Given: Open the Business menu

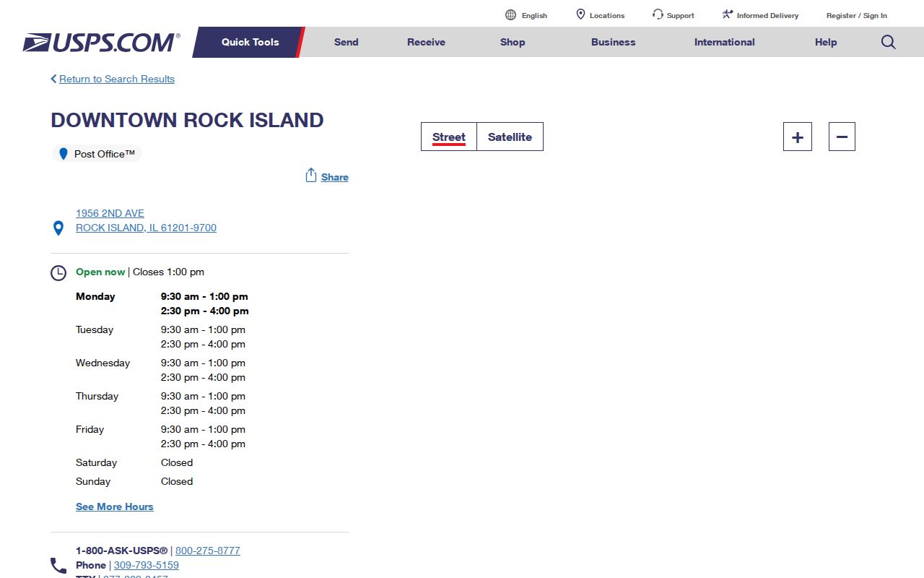Looking at the screenshot, I should pos(613,42).
